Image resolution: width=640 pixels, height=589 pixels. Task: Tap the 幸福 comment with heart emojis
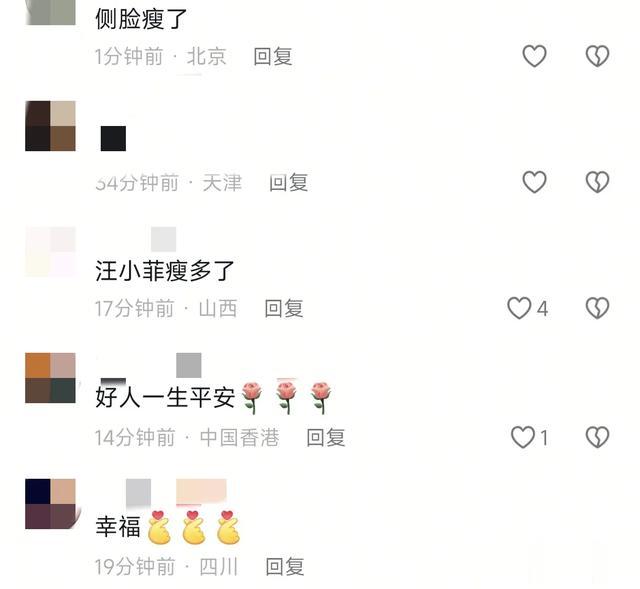(168, 527)
